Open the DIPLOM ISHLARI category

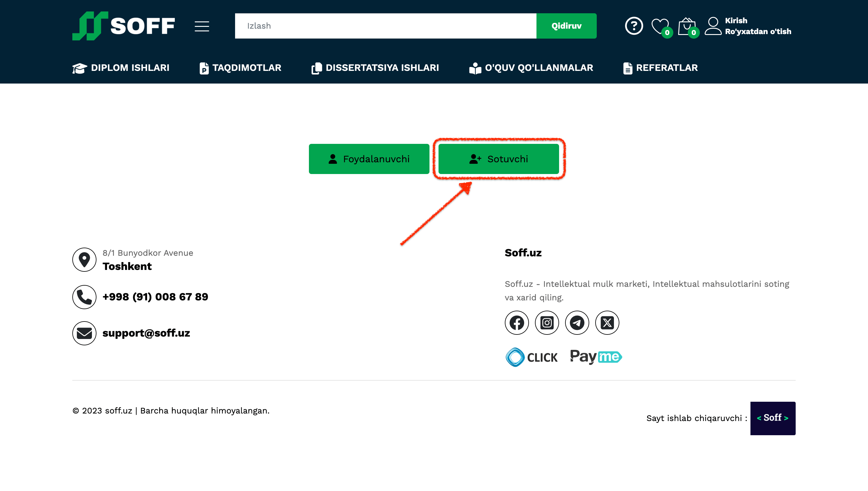121,68
